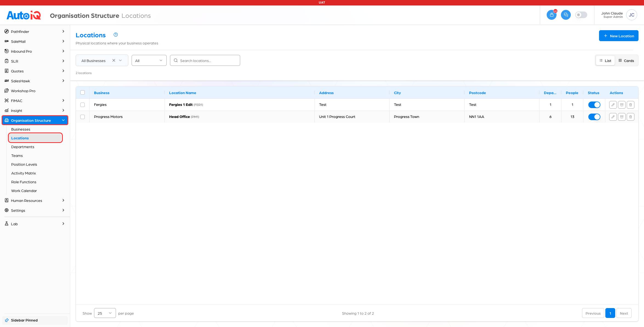The height and width of the screenshot is (327, 644).
Task: Click the 'Head Office' location name cell
Action: (239, 117)
